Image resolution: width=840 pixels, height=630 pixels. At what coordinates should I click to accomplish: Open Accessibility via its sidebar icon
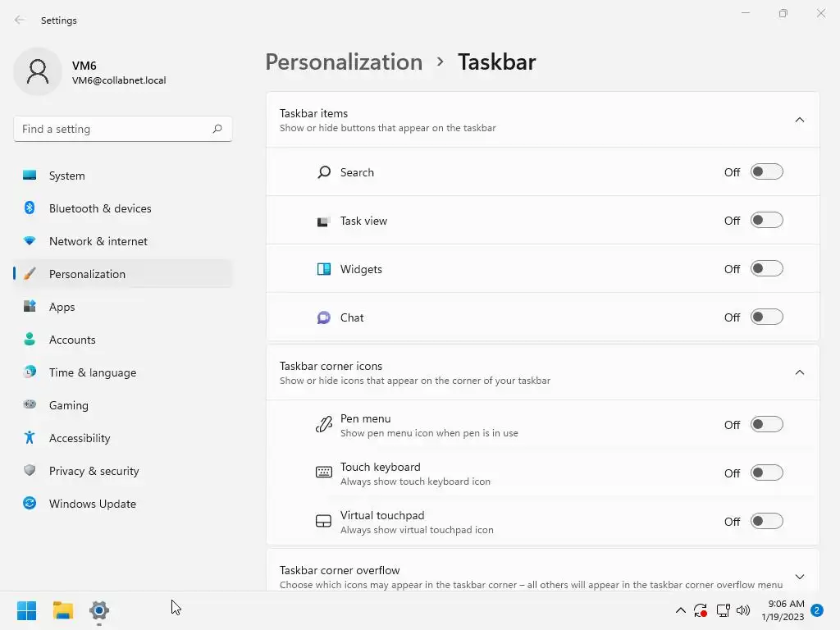tap(30, 438)
